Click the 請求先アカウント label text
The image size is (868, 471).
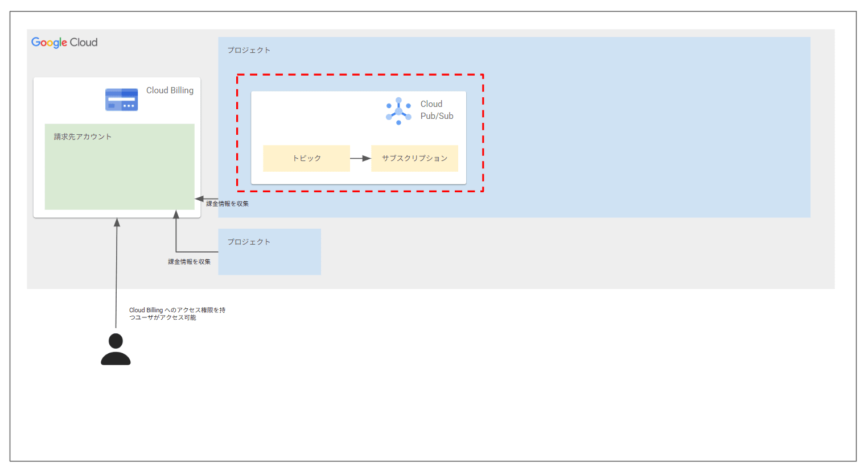click(83, 137)
